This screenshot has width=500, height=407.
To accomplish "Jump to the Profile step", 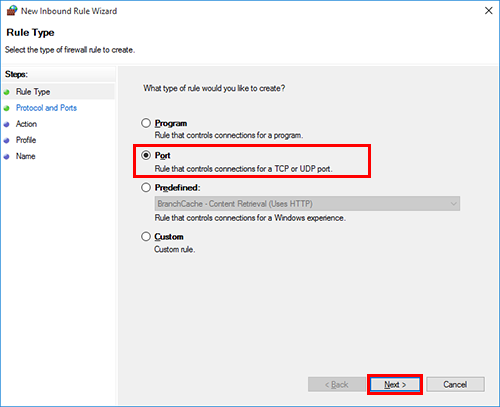I will click(26, 140).
